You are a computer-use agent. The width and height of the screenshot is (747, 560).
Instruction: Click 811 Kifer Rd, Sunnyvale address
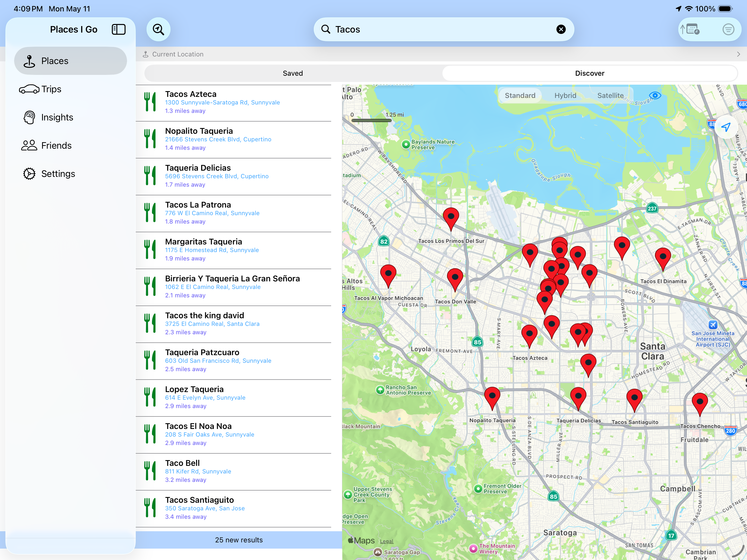tap(198, 472)
